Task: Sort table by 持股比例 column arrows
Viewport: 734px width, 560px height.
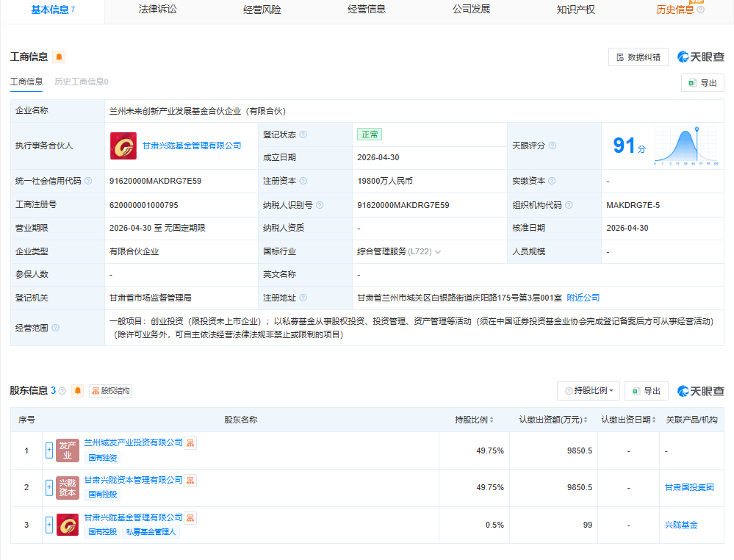Action: coord(492,420)
